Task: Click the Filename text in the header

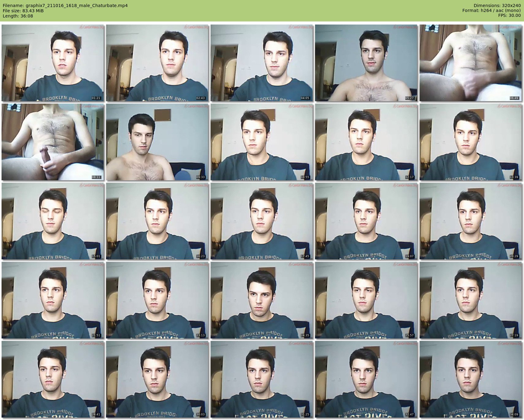Action: pyautogui.click(x=65, y=6)
